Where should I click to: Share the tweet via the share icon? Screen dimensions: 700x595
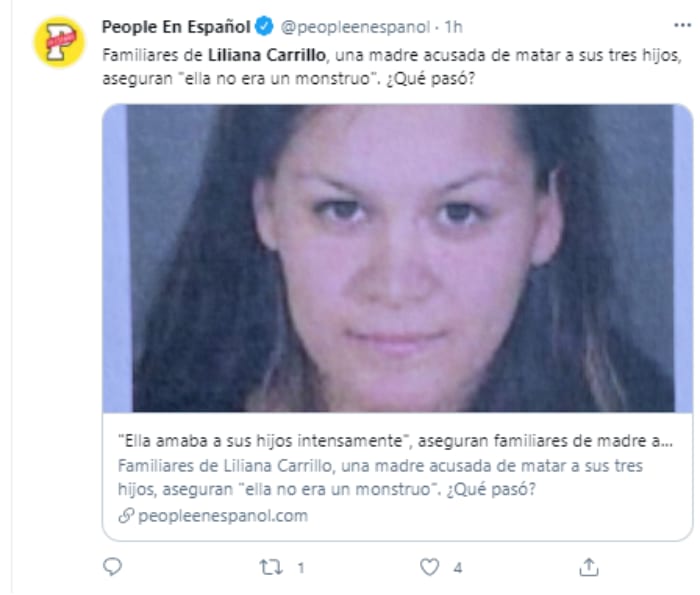(x=588, y=567)
